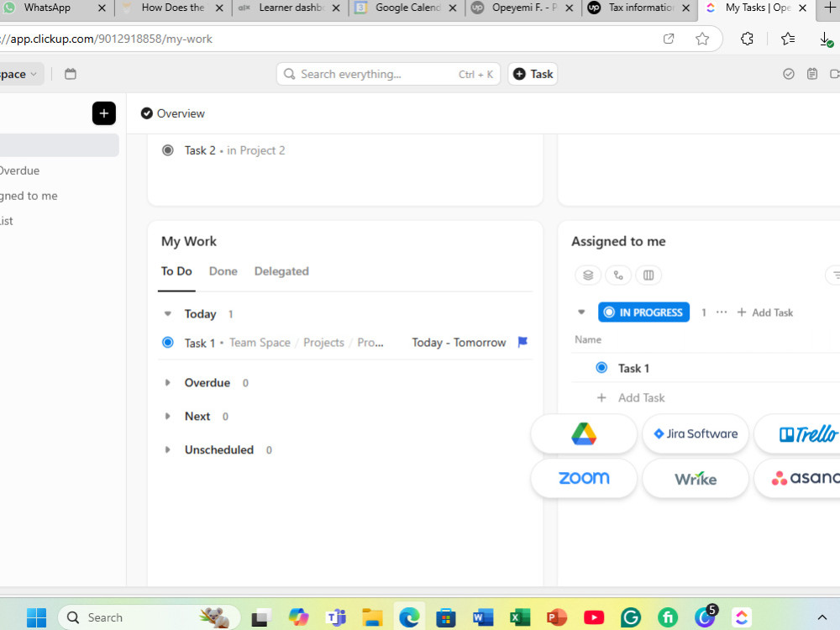Expand the Unscheduled section
Screen dimensions: 840x630
coord(168,450)
